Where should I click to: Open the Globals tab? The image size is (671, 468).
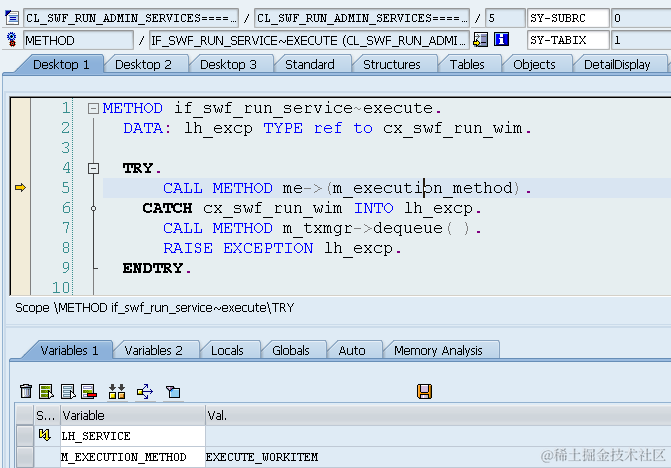pos(291,350)
